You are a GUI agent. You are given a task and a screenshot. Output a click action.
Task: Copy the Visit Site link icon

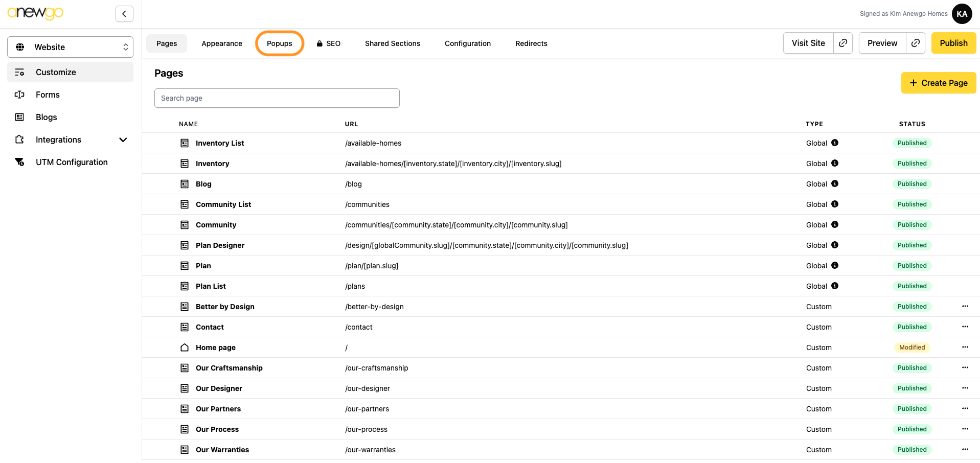(843, 43)
